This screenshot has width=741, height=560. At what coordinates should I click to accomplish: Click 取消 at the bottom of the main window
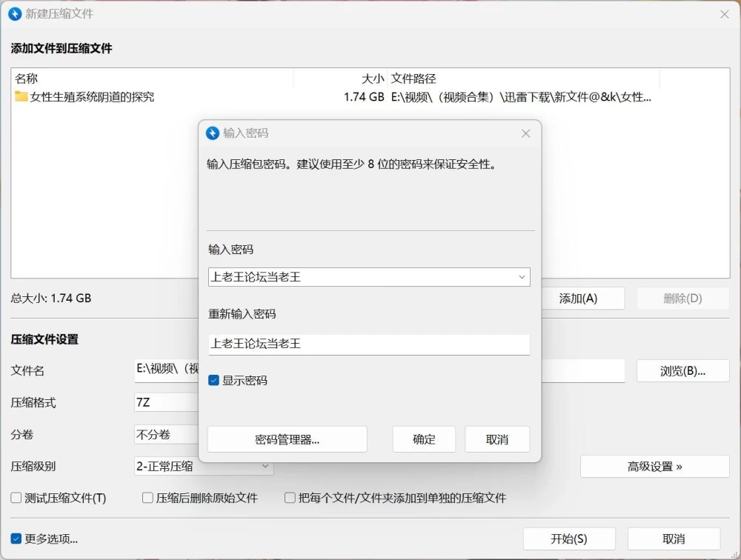point(674,539)
